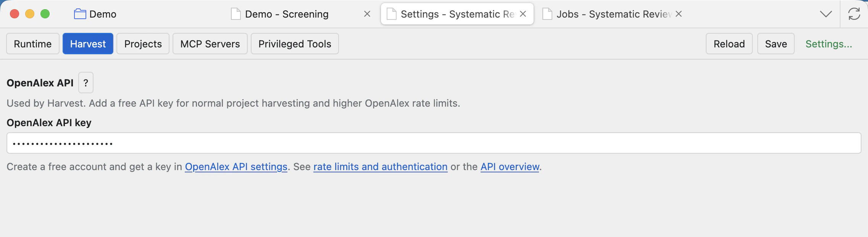Click the refresh arrows icon at top right
The image size is (868, 237).
click(854, 14)
